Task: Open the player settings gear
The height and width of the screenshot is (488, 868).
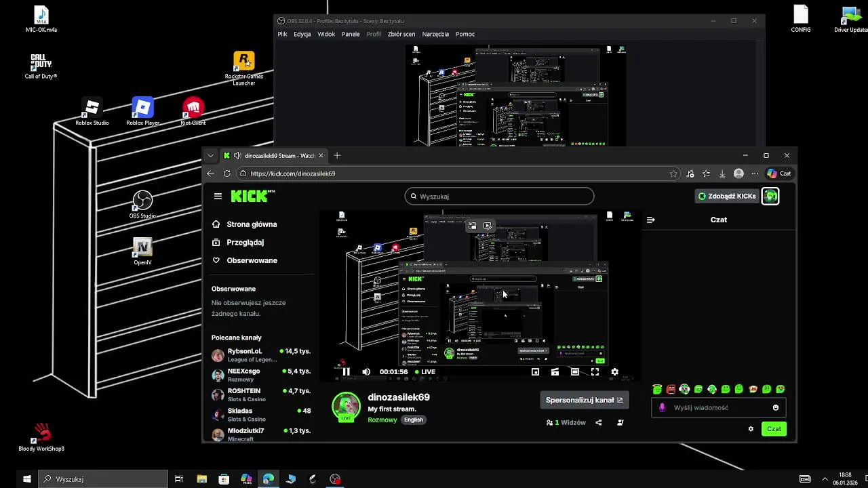Action: point(614,371)
